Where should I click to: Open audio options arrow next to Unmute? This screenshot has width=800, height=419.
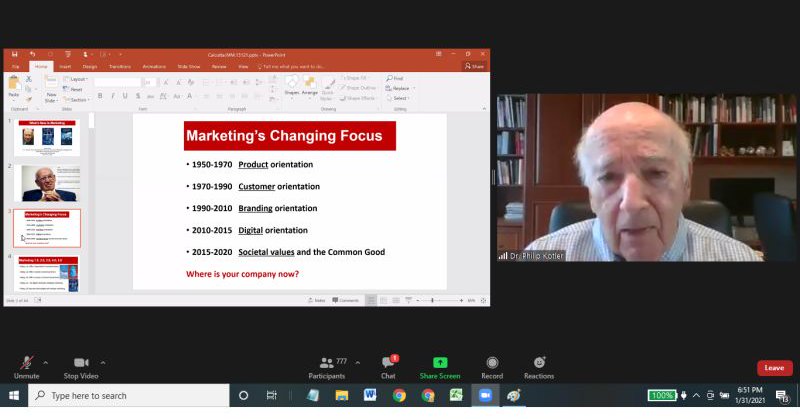(45, 363)
